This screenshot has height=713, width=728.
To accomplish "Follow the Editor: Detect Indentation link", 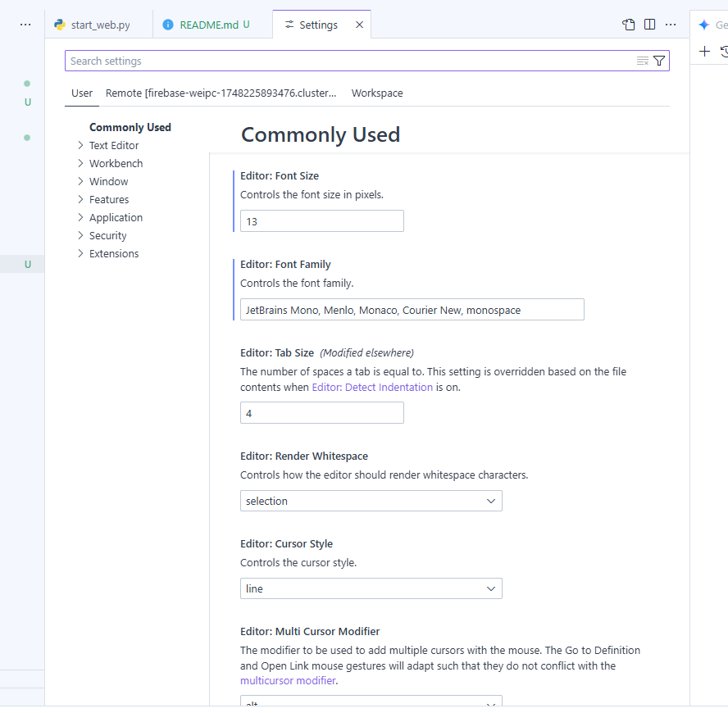I will [x=372, y=387].
